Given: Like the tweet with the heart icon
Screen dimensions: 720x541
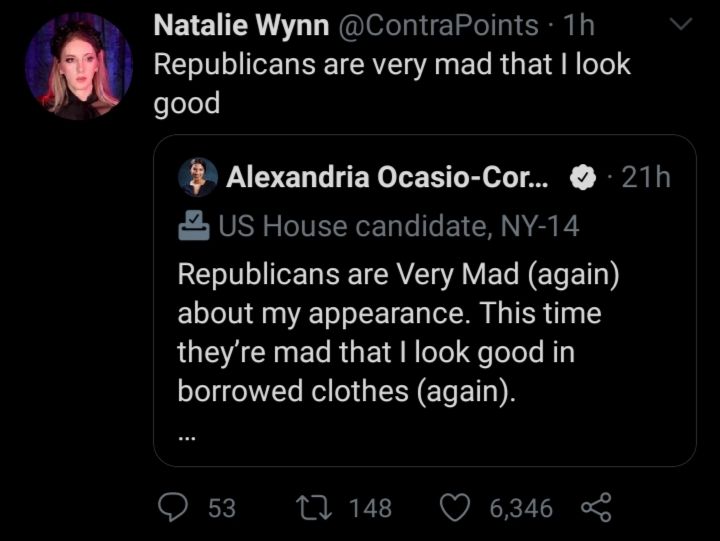Looking at the screenshot, I should pyautogui.click(x=456, y=508).
